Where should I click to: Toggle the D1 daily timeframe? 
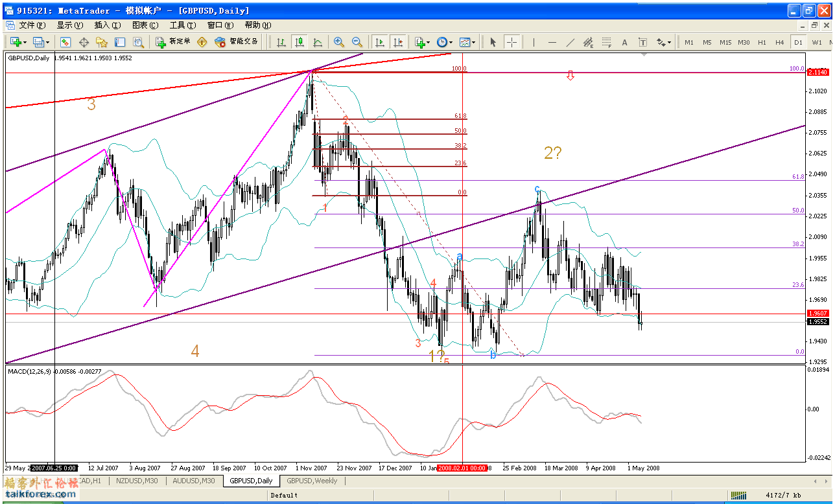pyautogui.click(x=798, y=42)
